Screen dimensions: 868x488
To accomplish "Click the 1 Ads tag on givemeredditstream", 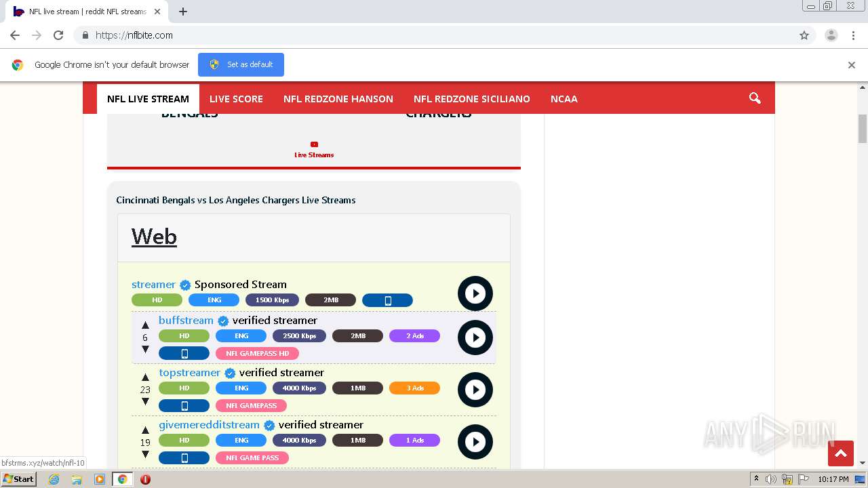I will 414,441.
